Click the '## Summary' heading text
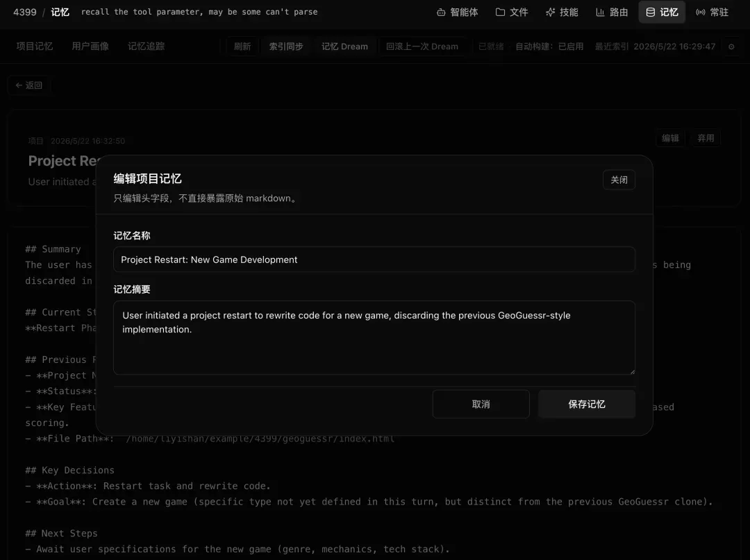This screenshot has height=560, width=750. click(53, 249)
